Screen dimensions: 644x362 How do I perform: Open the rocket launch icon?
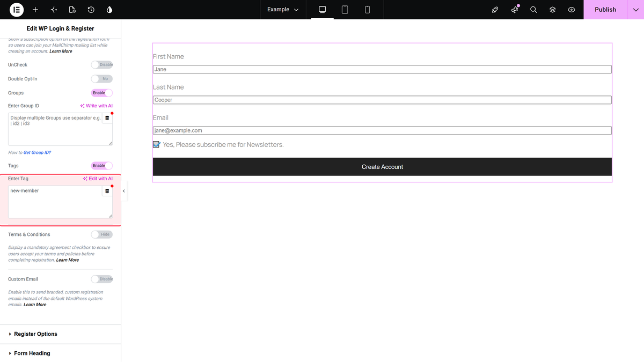[495, 10]
